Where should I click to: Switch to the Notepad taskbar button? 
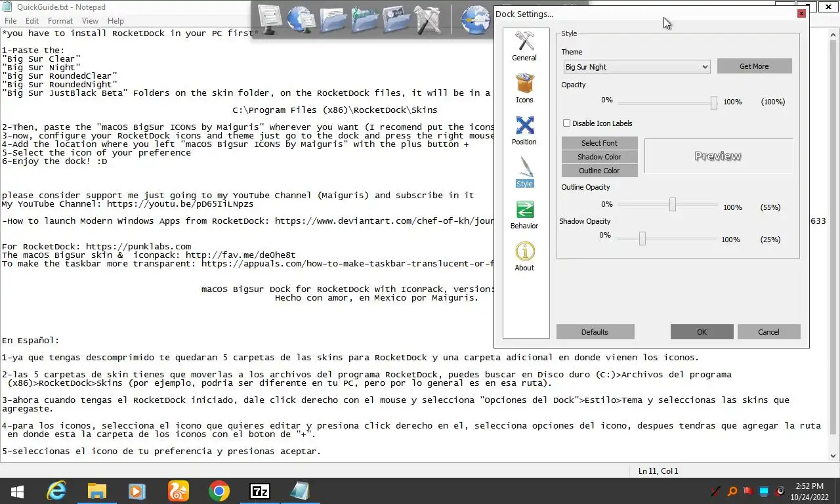pyautogui.click(x=301, y=491)
